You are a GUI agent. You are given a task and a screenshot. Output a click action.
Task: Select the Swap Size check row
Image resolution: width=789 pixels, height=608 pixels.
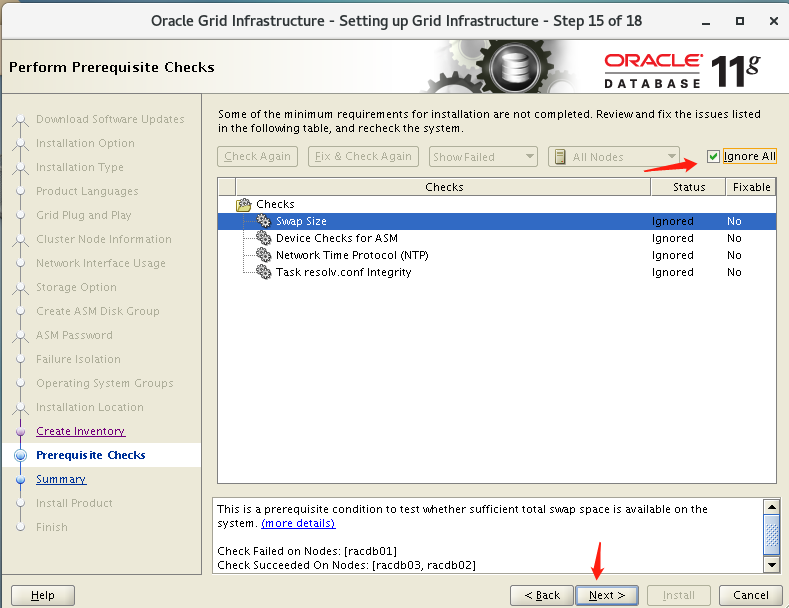point(497,221)
